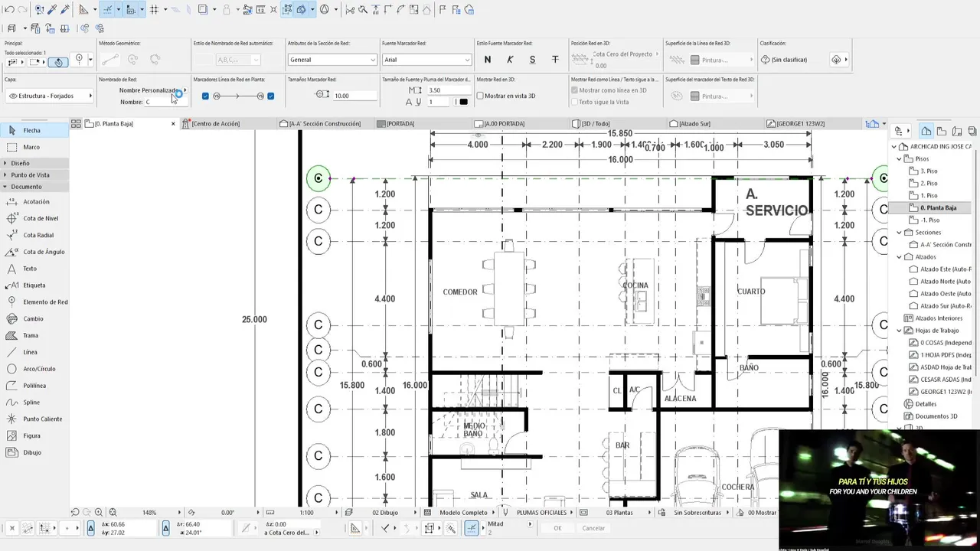Click the Cancelar button
This screenshot has height=551, width=980.
[593, 528]
